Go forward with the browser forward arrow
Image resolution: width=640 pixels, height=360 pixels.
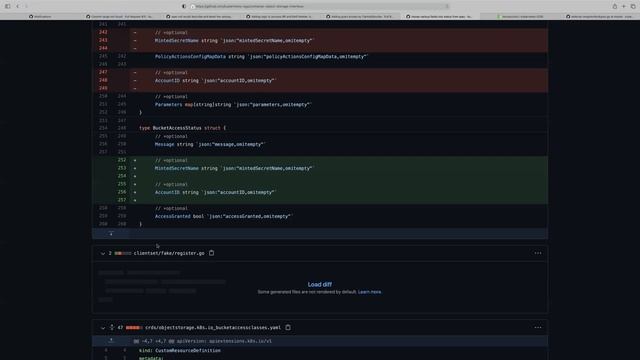[x=26, y=6]
